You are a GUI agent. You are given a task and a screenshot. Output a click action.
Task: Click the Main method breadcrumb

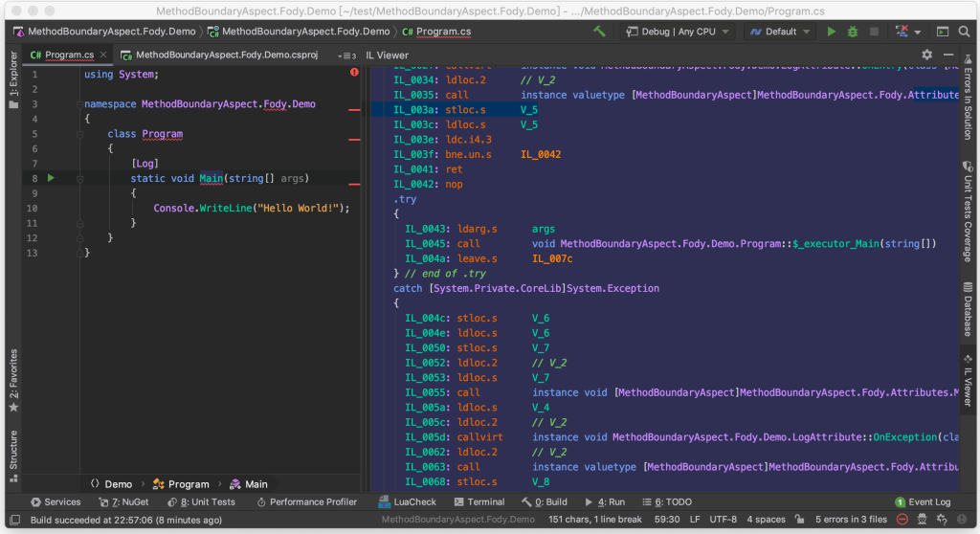249,484
